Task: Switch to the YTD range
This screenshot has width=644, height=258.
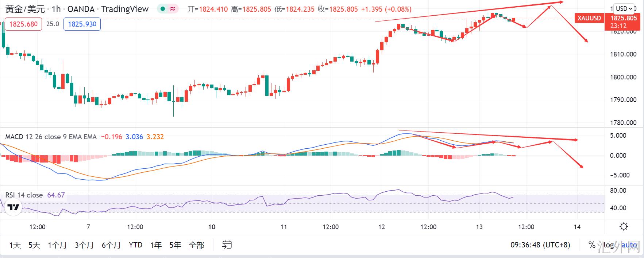Action: coord(135,245)
